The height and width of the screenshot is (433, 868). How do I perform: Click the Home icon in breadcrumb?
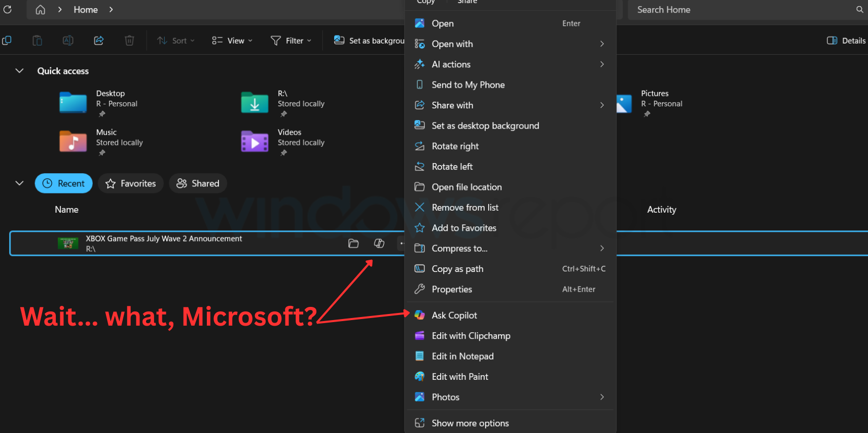tap(41, 10)
